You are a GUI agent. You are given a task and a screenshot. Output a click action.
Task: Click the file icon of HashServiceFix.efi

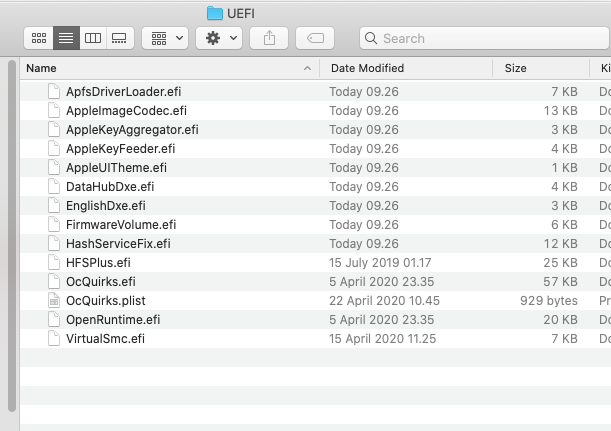tap(54, 243)
